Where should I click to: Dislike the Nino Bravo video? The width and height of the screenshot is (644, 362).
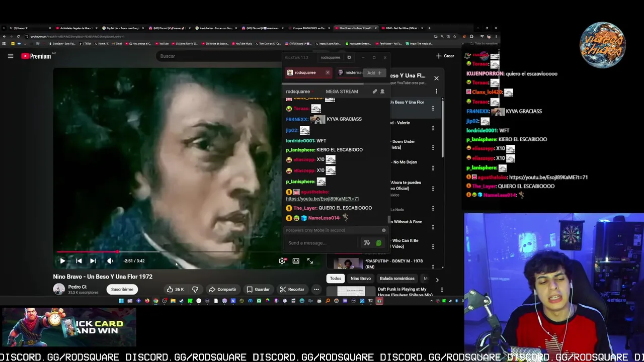tap(195, 289)
